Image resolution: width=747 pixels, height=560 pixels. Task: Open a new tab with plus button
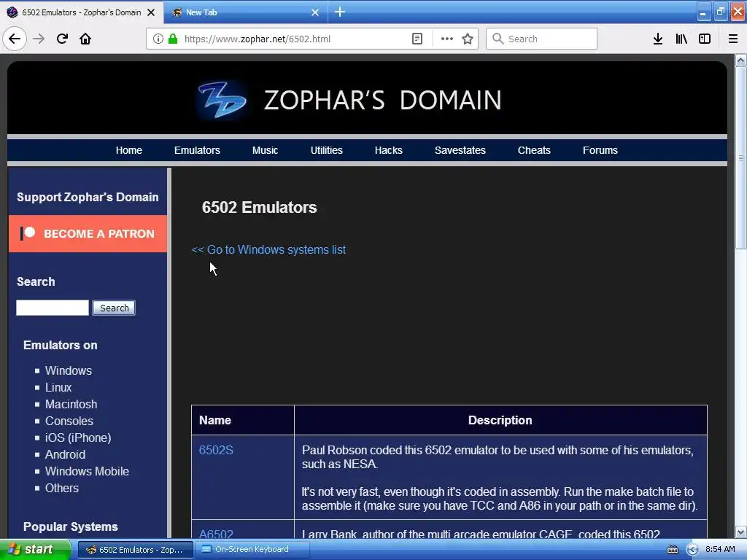[x=340, y=12]
